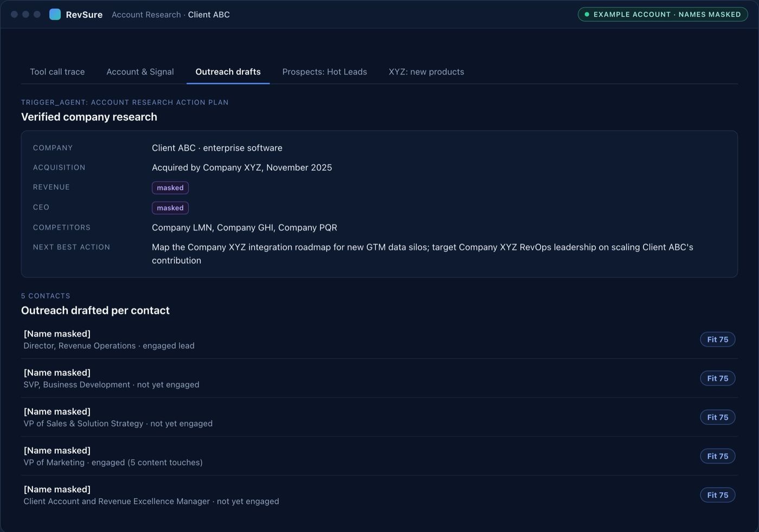
Task: Click the Next Best Action description text
Action: (422, 253)
